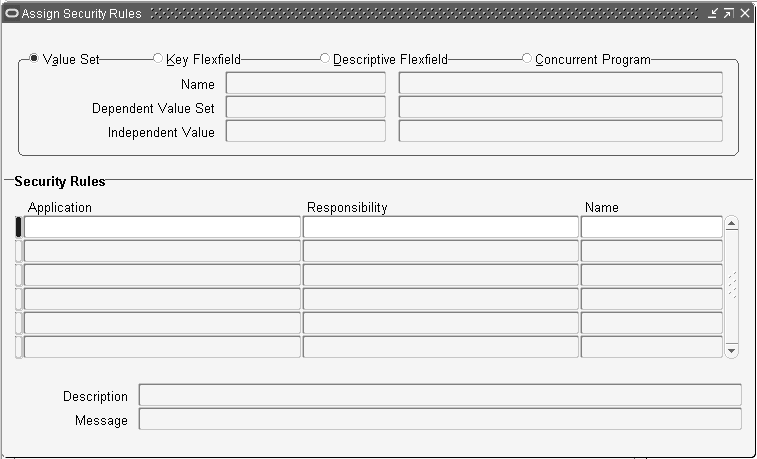Click the first row's current record indicator
The width and height of the screenshot is (757, 459).
[x=19, y=227]
